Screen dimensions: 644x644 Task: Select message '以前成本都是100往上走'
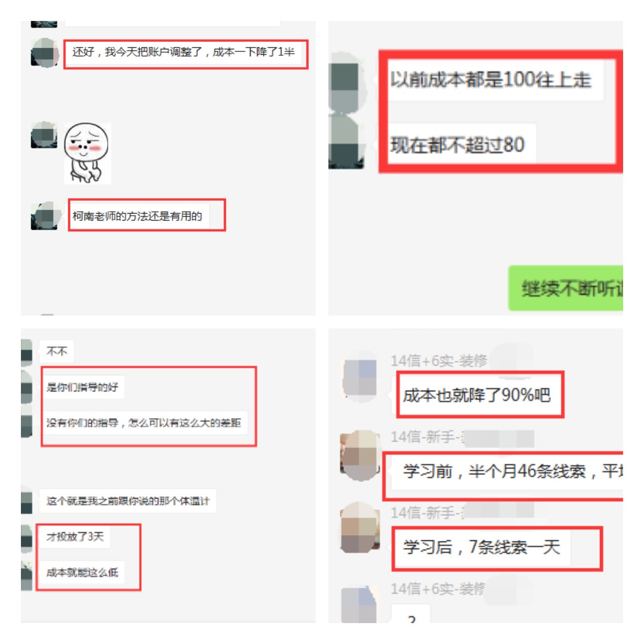coord(491,80)
